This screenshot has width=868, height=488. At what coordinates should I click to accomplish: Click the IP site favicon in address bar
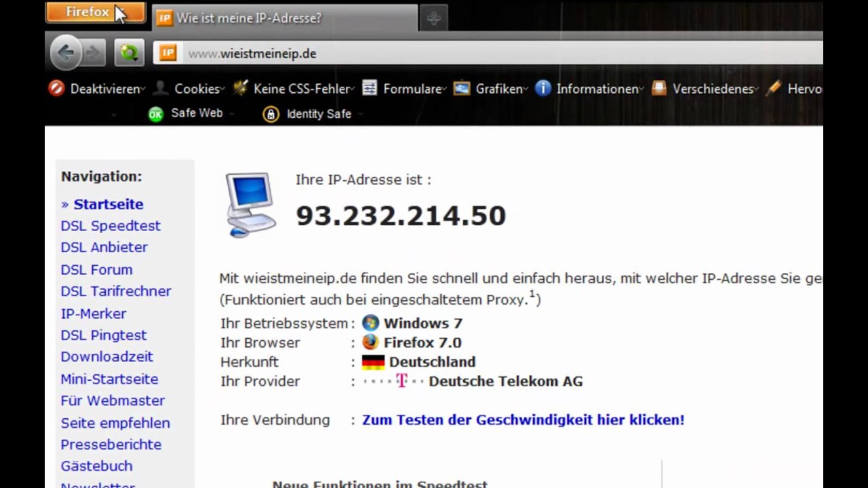(x=168, y=53)
